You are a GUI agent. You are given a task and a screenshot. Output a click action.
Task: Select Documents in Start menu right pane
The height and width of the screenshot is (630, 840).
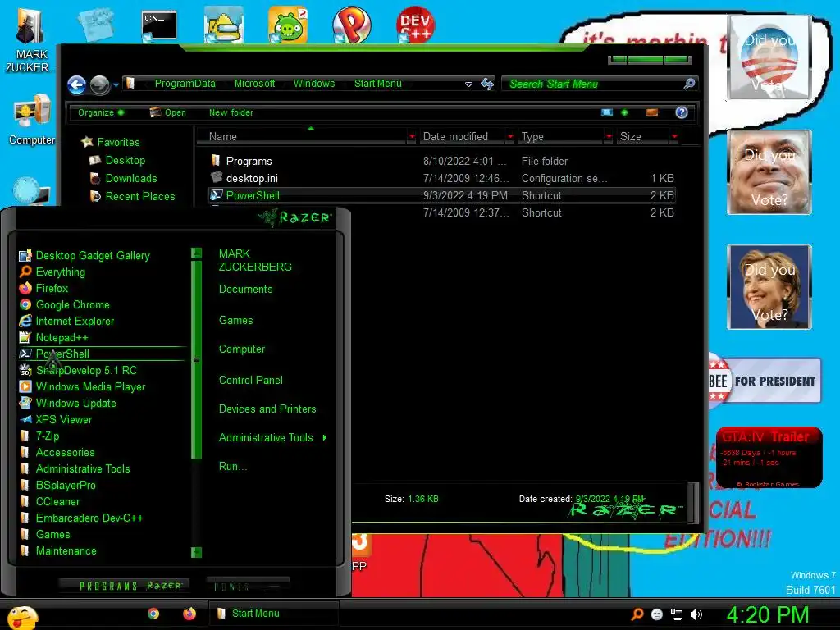[x=245, y=290]
